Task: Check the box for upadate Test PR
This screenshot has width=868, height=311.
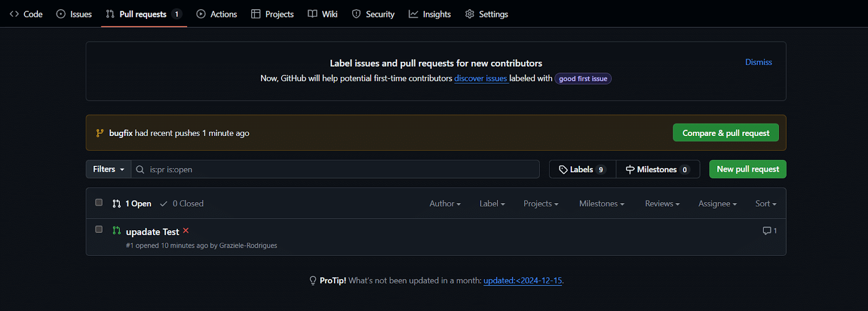Action: pyautogui.click(x=99, y=230)
